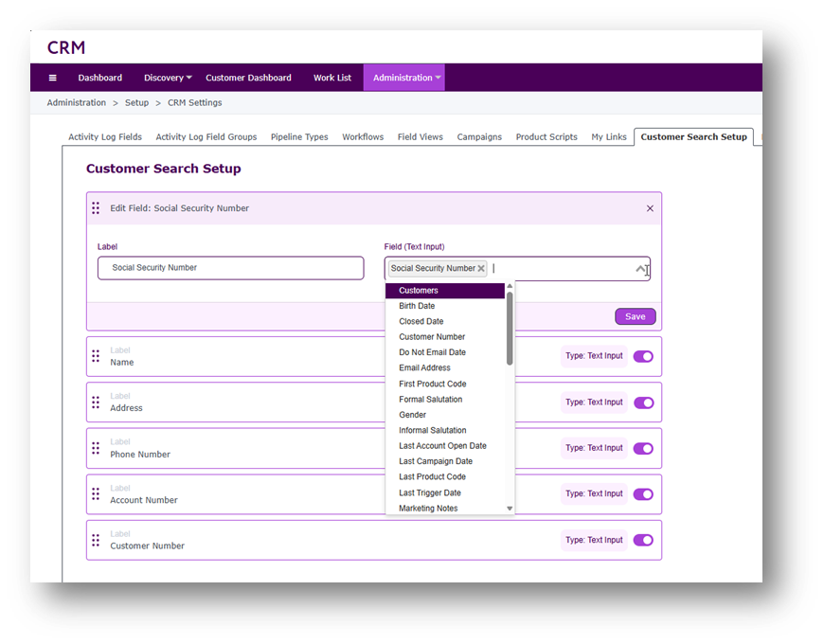Click drag handle on Edit Field header
Screen dimensions: 824x644
[96, 208]
